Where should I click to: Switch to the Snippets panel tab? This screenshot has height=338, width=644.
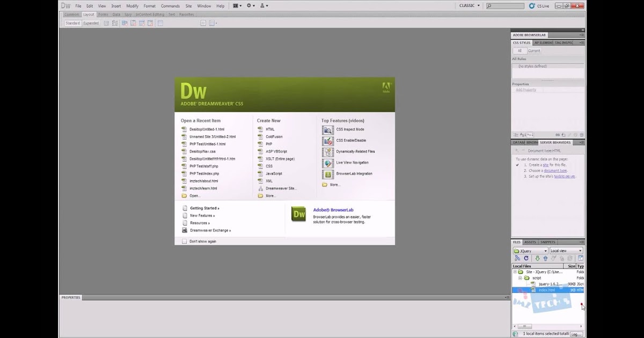tap(548, 242)
